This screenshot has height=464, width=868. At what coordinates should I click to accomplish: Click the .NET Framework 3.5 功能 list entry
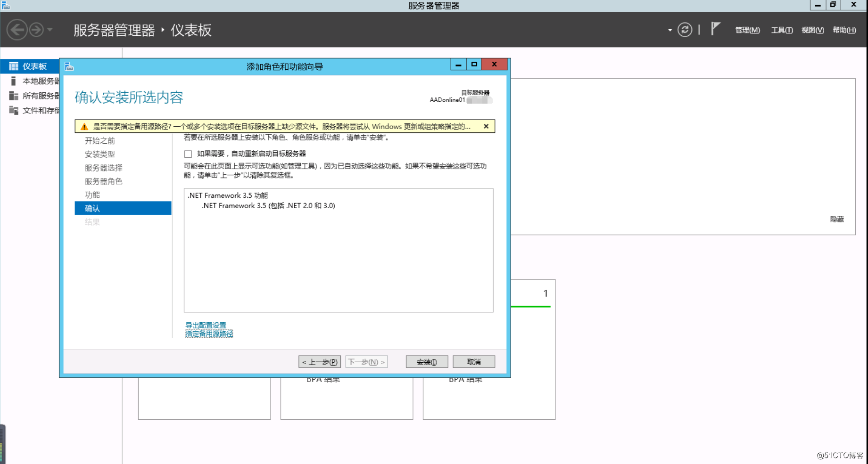[228, 195]
